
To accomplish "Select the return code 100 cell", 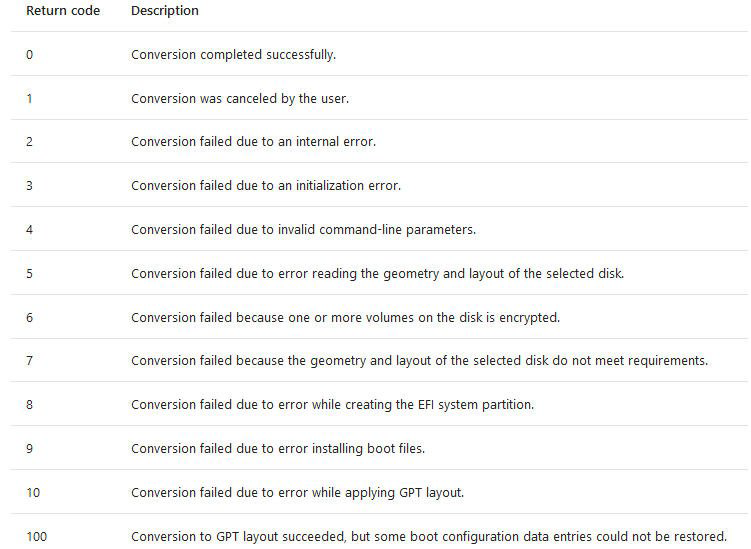I will [x=36, y=537].
